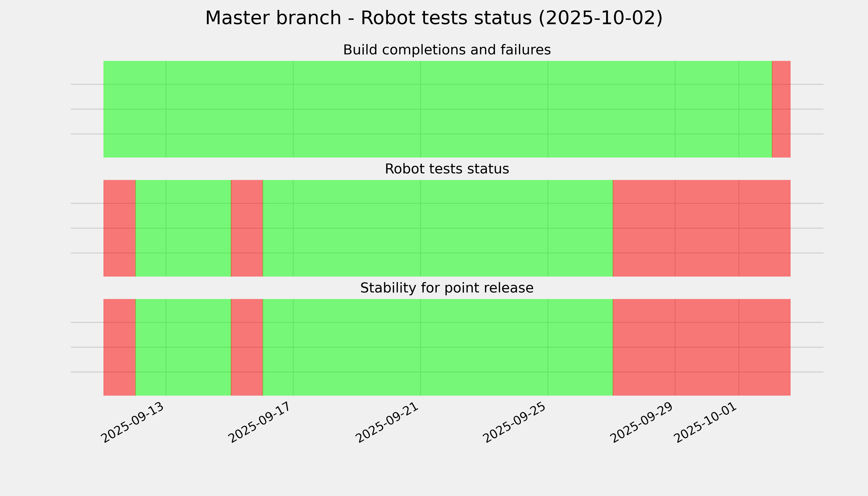868x496 pixels.
Task: Click the small green segment around 2025-09-13 in Stability panel
Action: click(183, 347)
